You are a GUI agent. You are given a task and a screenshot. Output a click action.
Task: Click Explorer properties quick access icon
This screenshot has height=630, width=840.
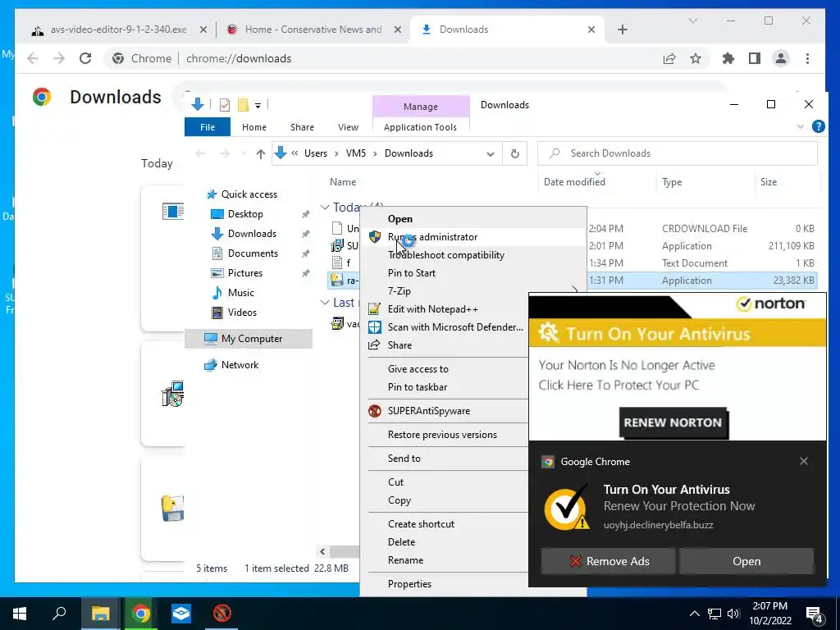(225, 105)
